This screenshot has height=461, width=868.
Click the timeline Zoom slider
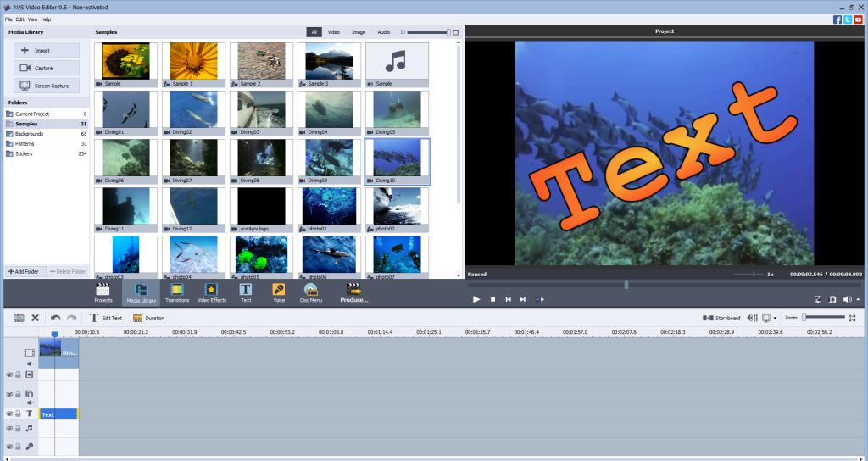coord(822,318)
